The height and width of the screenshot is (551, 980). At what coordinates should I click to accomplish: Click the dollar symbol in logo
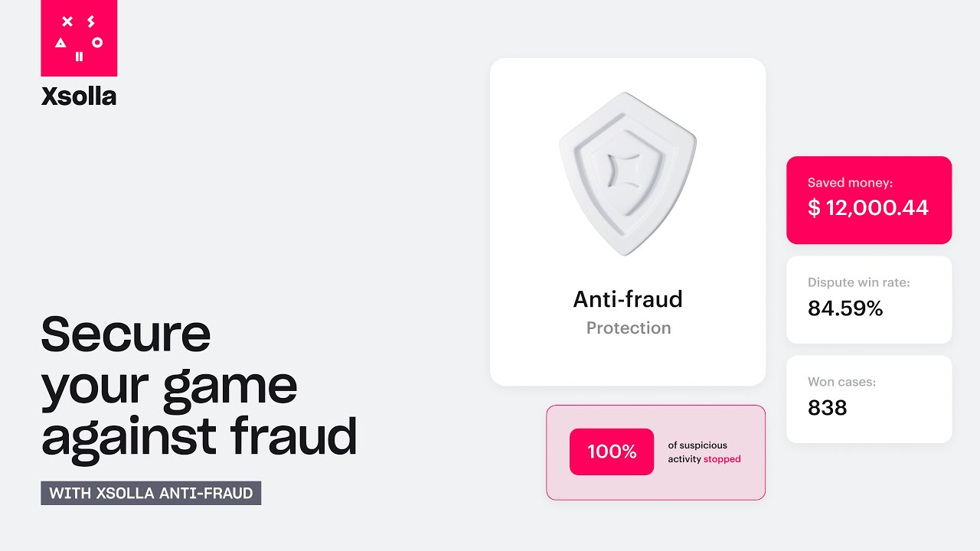(x=91, y=21)
